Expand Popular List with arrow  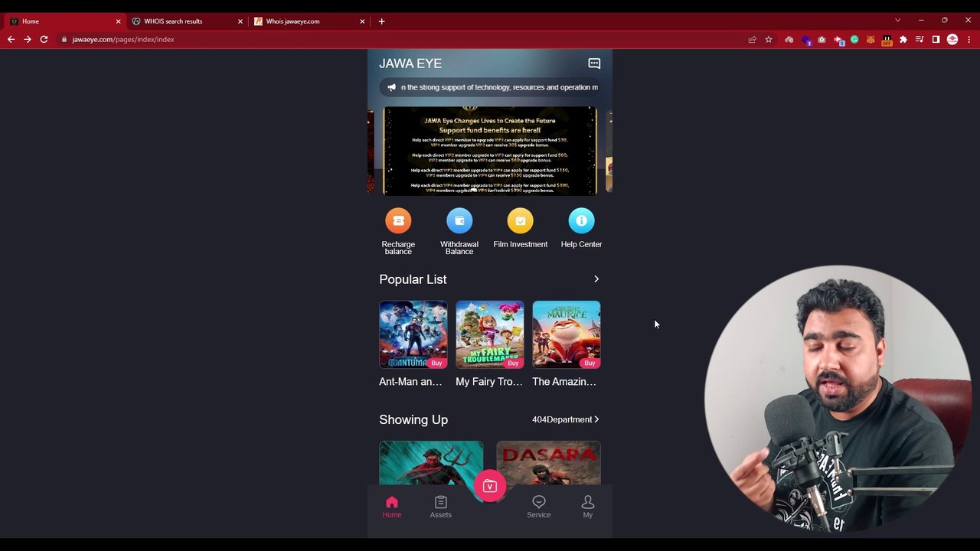point(596,279)
